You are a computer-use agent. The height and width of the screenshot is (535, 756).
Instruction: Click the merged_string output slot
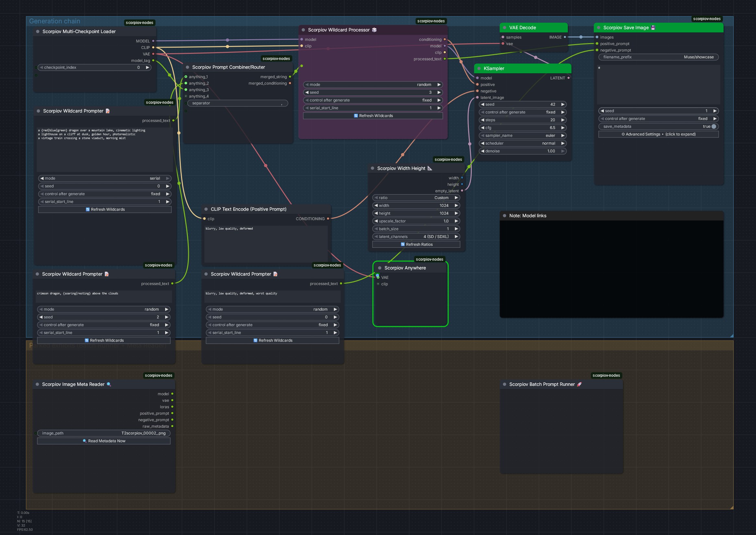(290, 77)
